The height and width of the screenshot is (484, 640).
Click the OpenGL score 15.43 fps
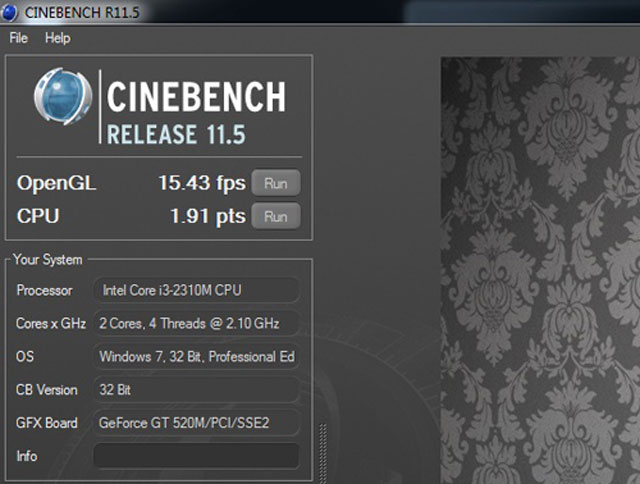[202, 184]
